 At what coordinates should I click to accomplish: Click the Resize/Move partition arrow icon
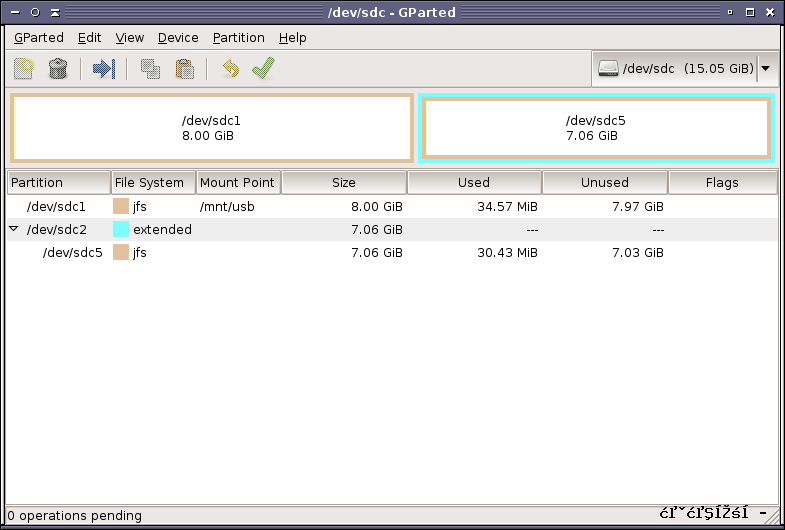[104, 69]
